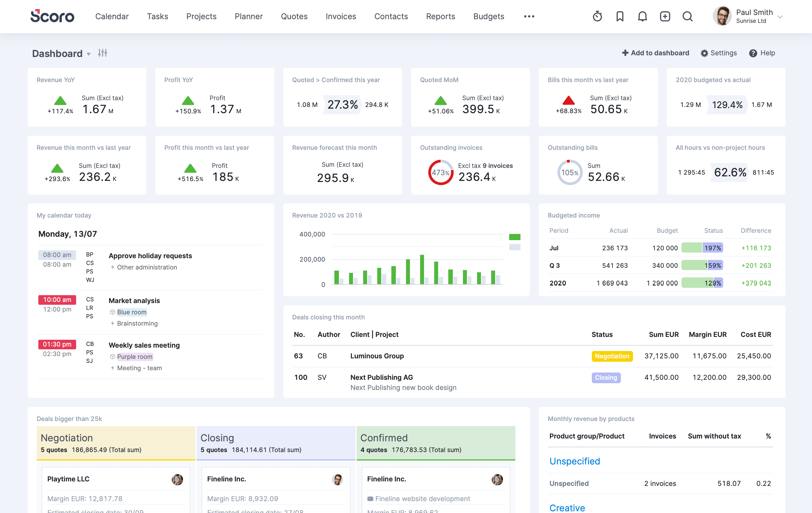812x513 pixels.
Task: Click the quick add plus icon
Action: (x=665, y=16)
